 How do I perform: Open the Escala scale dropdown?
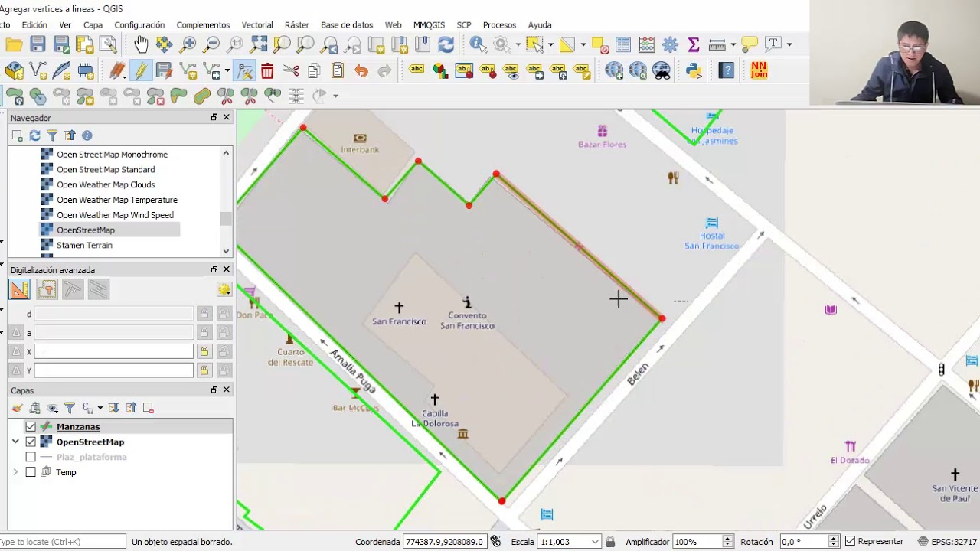594,542
